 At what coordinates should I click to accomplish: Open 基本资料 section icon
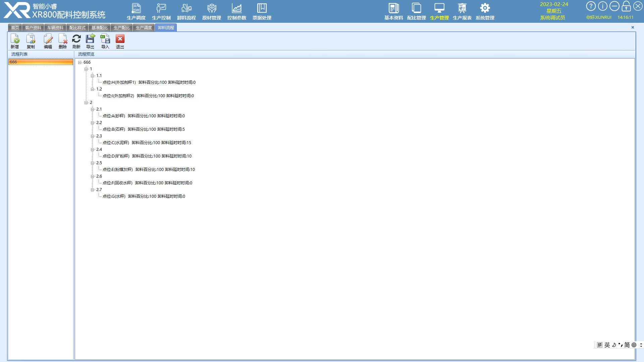393,12
